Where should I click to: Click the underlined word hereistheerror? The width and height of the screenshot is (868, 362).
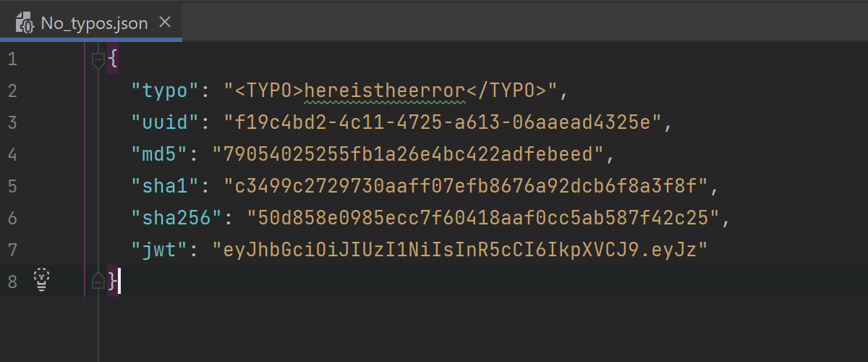[x=383, y=90]
